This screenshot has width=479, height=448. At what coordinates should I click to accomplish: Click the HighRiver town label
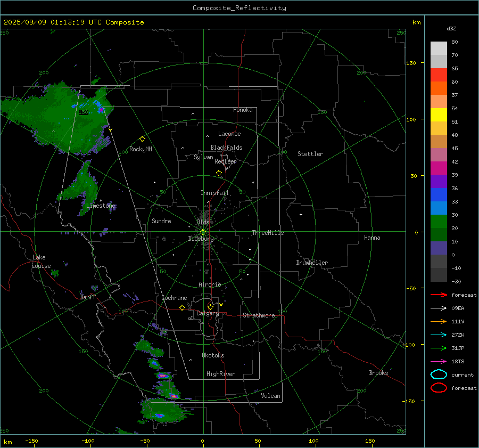point(221,374)
